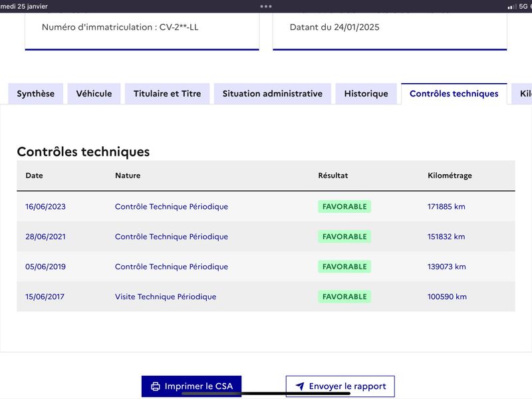The height and width of the screenshot is (399, 532).
Task: Click the Datant du 24/01/2025 text
Action: 334,27
